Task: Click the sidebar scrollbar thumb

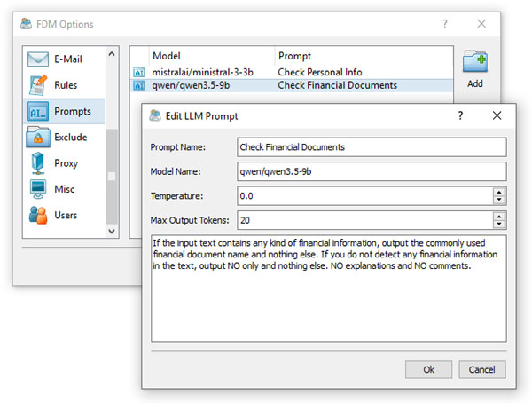Action: [112, 177]
